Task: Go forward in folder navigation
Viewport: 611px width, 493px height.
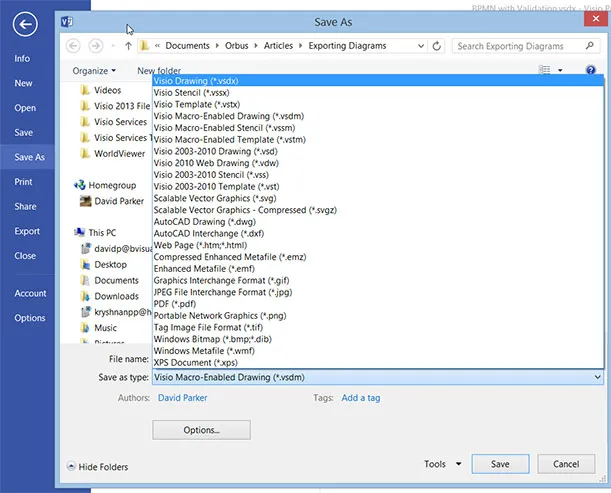Action: click(95, 46)
